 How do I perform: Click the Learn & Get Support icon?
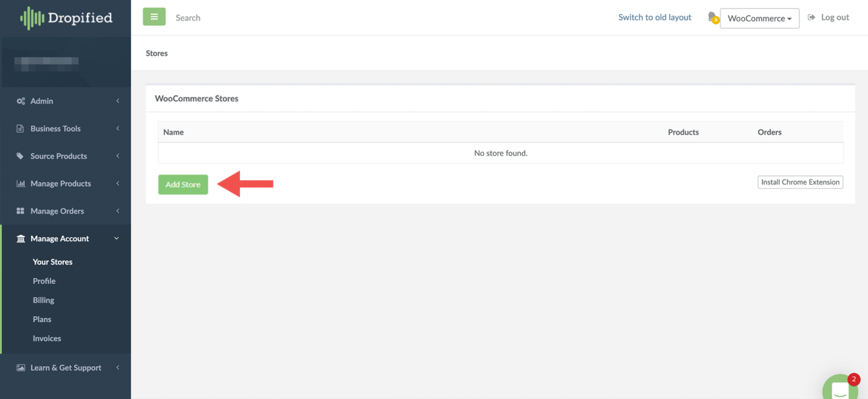click(20, 367)
